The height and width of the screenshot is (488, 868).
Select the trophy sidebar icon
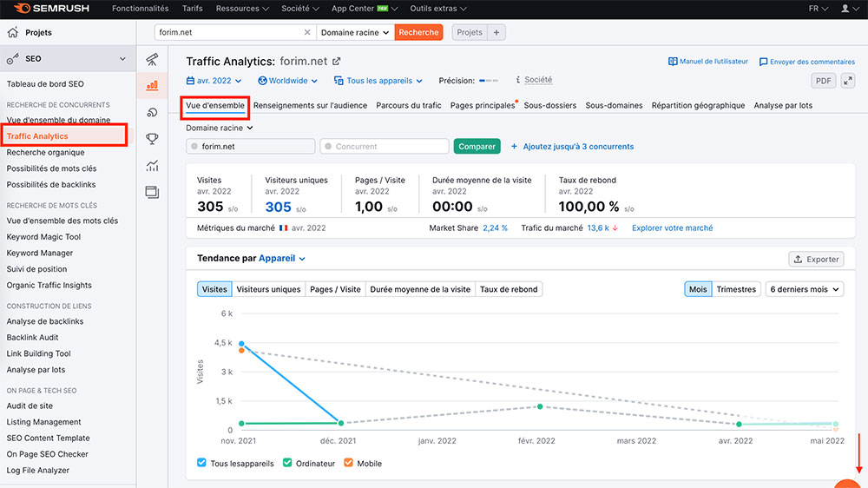pyautogui.click(x=152, y=138)
